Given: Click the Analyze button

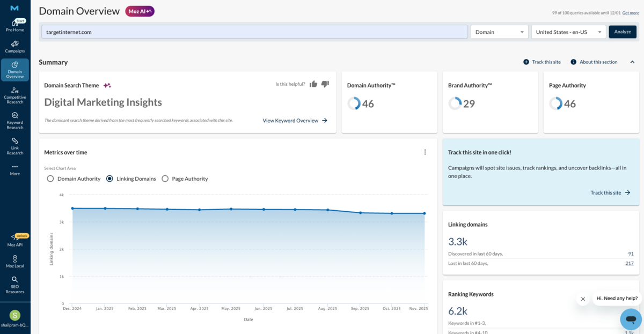Looking at the screenshot, I should (x=623, y=32).
